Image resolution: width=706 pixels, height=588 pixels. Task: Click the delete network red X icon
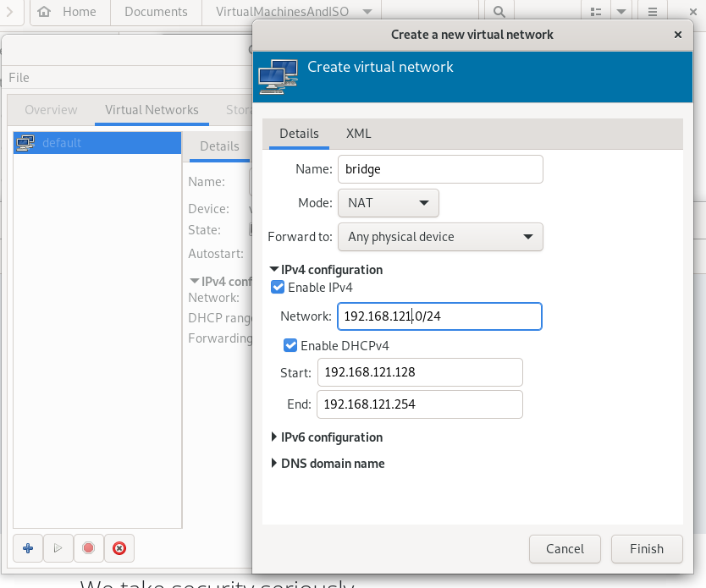click(119, 548)
